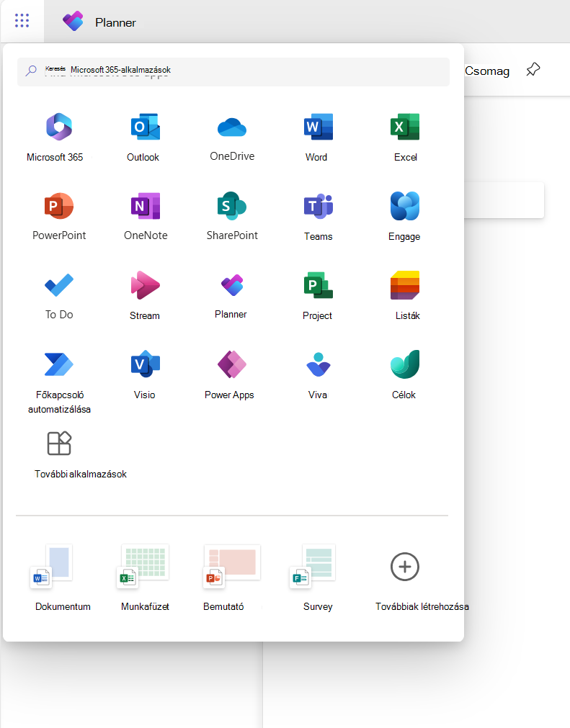Image resolution: width=570 pixels, height=728 pixels.
Task: Launch Visio app
Action: pos(145,374)
